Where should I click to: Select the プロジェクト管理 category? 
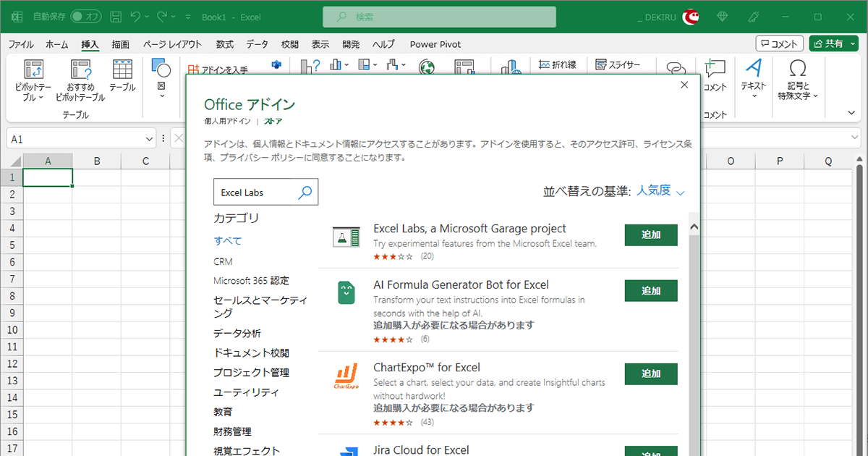251,373
